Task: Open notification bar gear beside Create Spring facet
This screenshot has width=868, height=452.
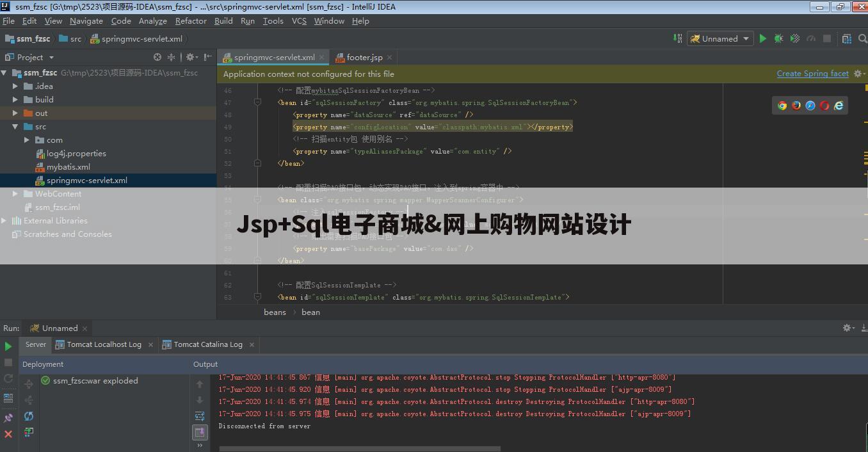Action: (860, 74)
